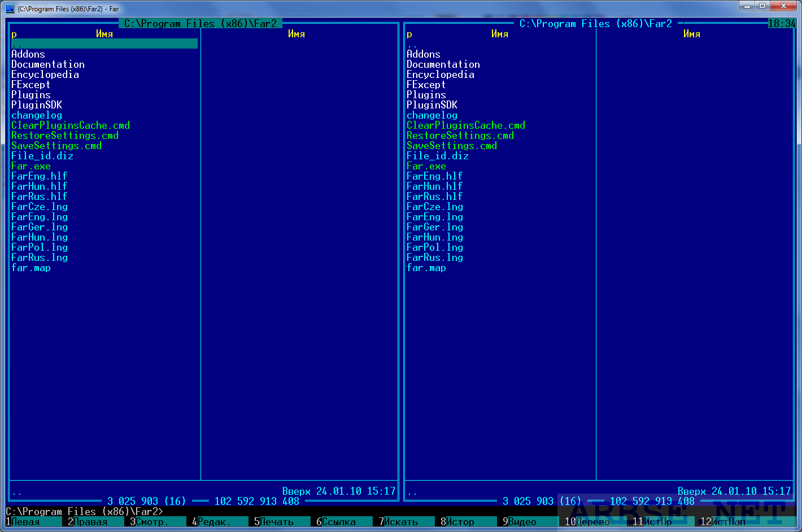
Task: Select FExcept folder in left panel
Action: [31, 85]
